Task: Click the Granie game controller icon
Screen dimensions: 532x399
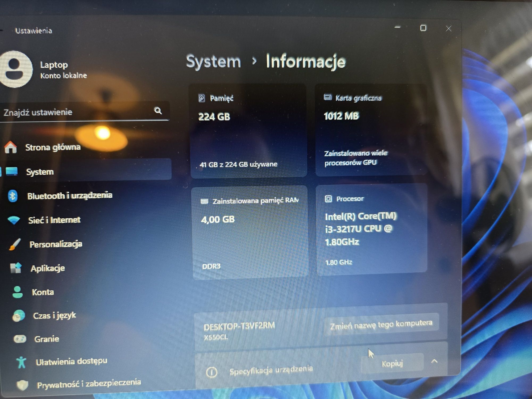Action: (x=20, y=339)
